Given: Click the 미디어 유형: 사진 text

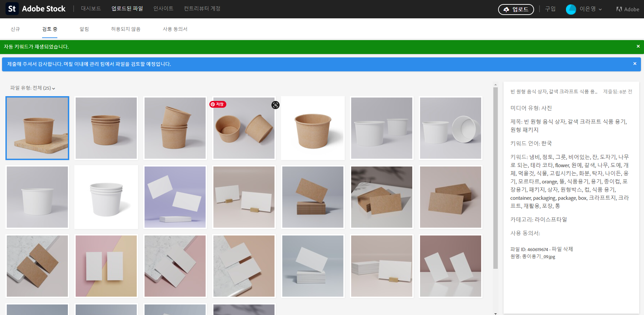Looking at the screenshot, I should [x=531, y=108].
